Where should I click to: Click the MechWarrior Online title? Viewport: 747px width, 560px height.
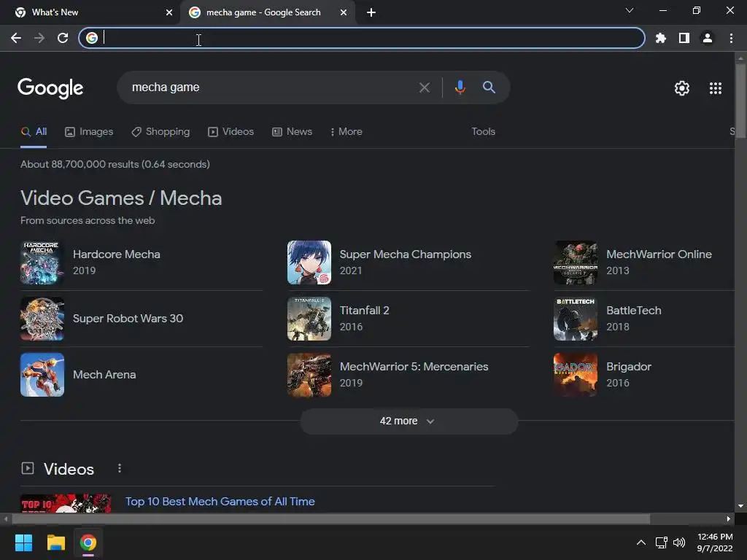(x=659, y=254)
